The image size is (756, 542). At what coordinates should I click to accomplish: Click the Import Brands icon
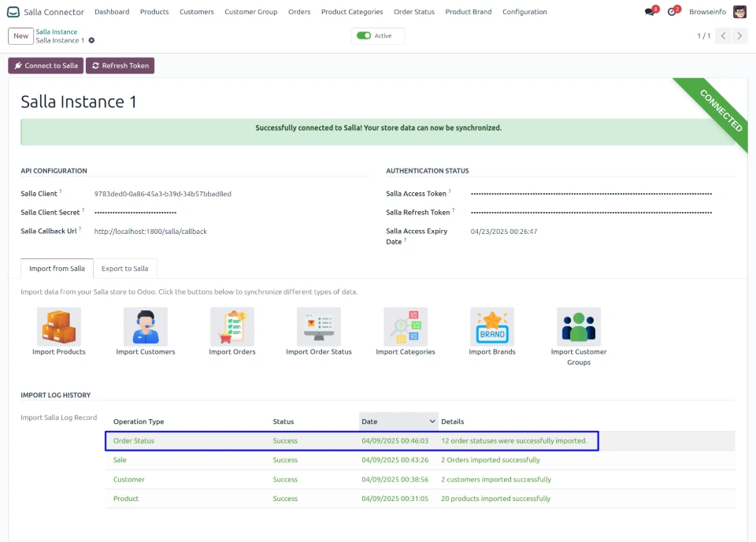pos(492,327)
